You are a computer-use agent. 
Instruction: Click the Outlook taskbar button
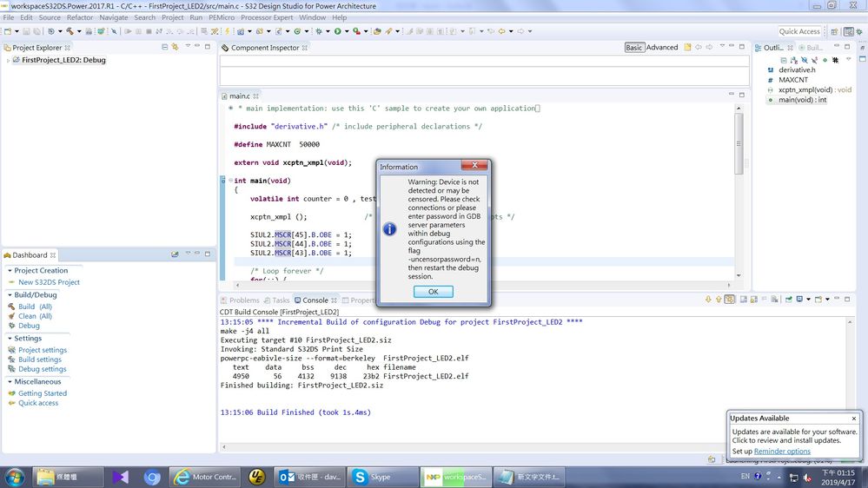coord(309,477)
